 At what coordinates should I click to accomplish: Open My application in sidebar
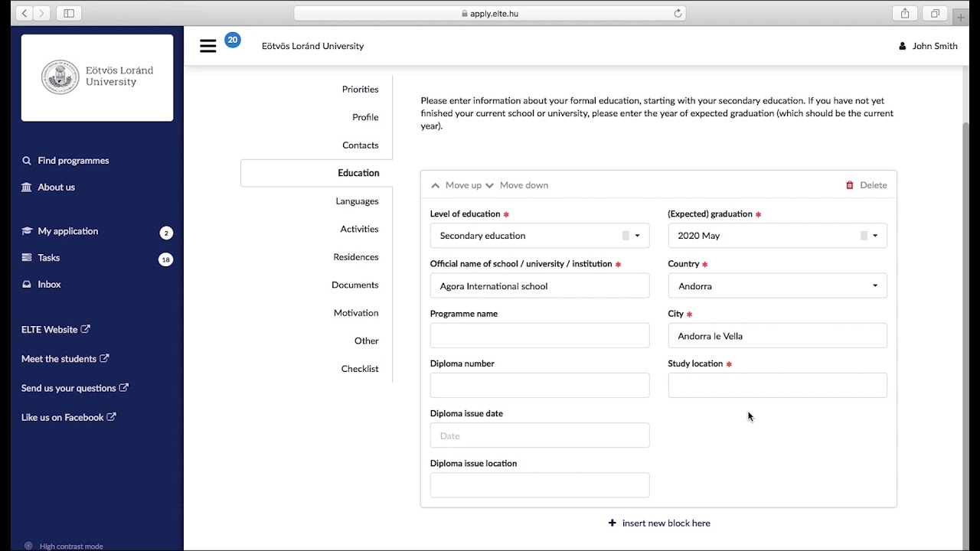tap(68, 231)
